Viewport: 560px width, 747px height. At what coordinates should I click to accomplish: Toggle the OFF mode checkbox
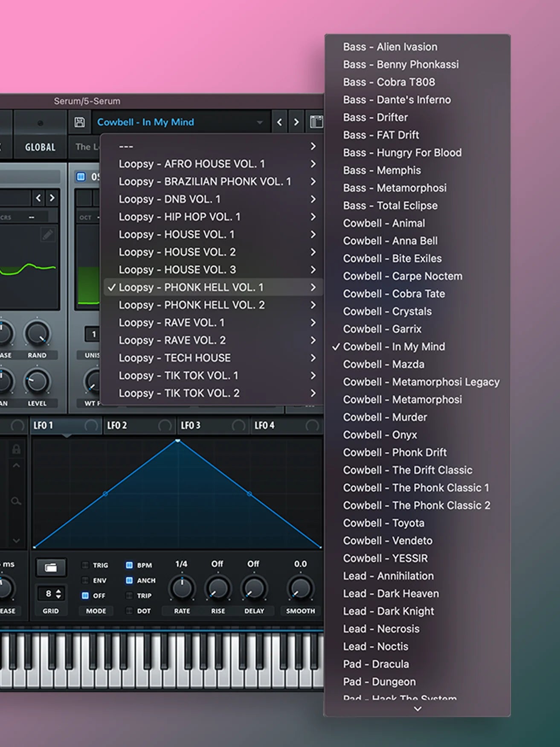pyautogui.click(x=85, y=595)
